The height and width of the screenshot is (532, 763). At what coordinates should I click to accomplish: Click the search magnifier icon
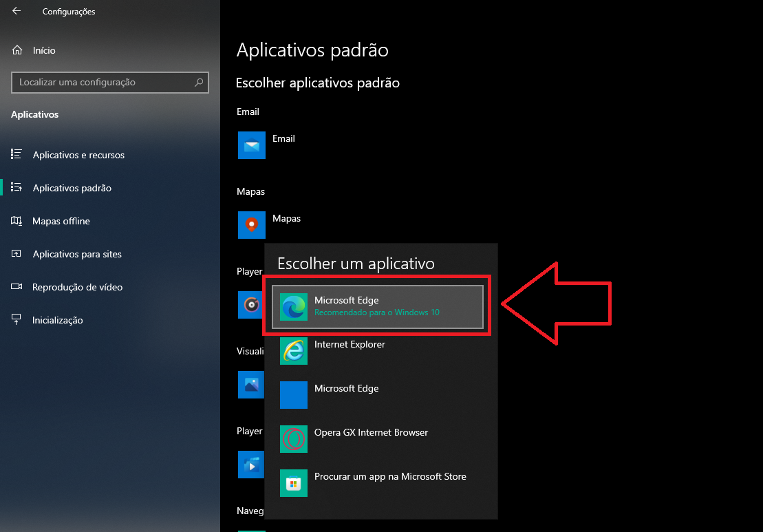point(199,83)
